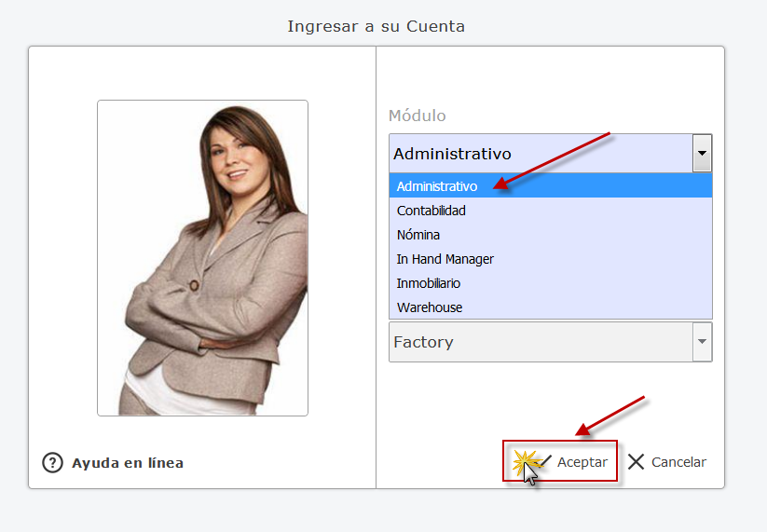Screen dimensions: 767x532
Task: Click the question mark help icon
Action: [52, 462]
